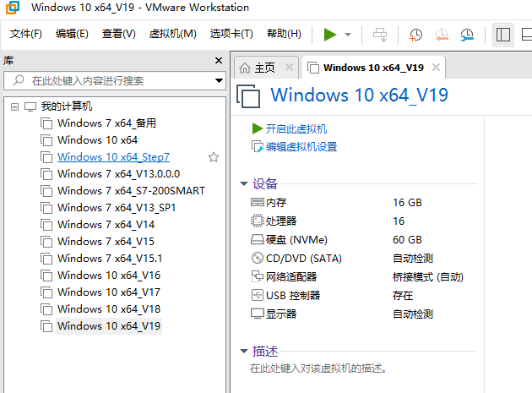Click the green power on toolbar button
This screenshot has width=532, height=393.
(329, 35)
